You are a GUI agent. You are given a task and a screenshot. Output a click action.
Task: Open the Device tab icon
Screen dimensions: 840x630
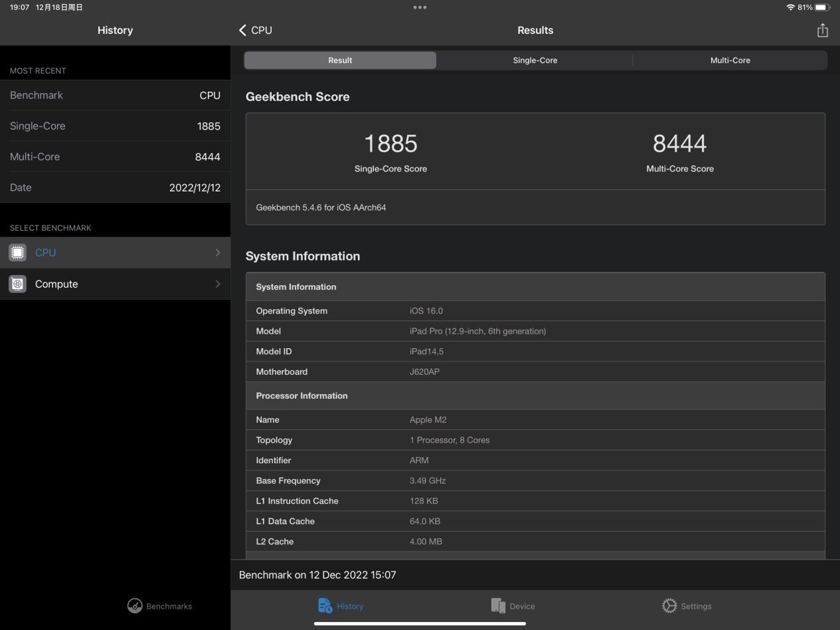[498, 605]
